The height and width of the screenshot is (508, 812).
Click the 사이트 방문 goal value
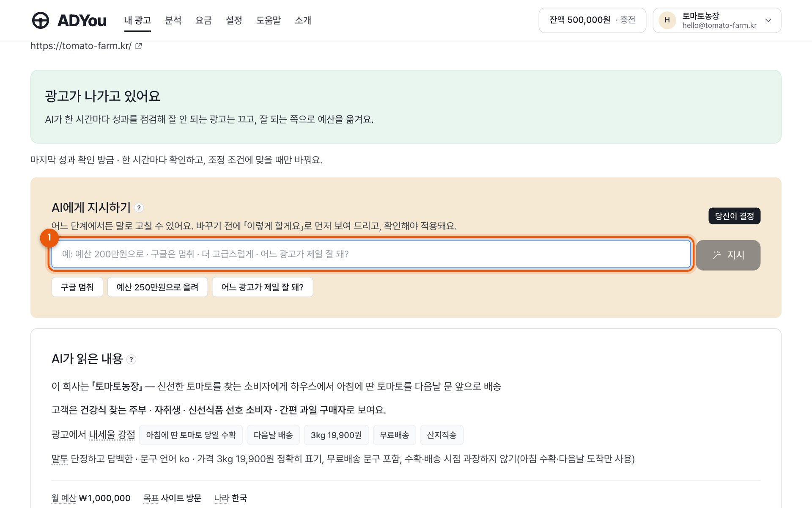coord(181,498)
